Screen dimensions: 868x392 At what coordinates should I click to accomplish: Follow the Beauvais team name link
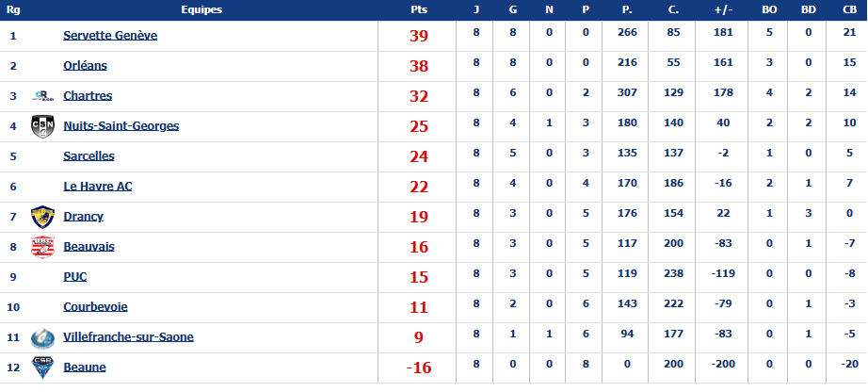(88, 247)
